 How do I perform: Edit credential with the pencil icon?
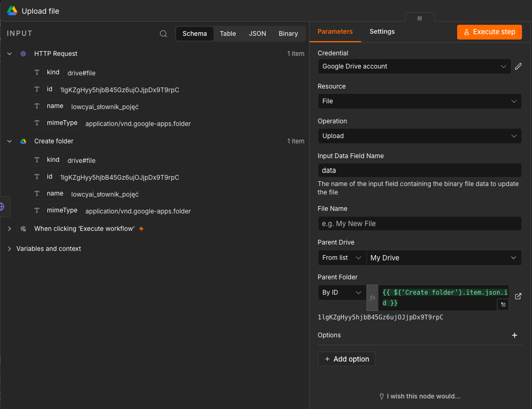tap(518, 66)
